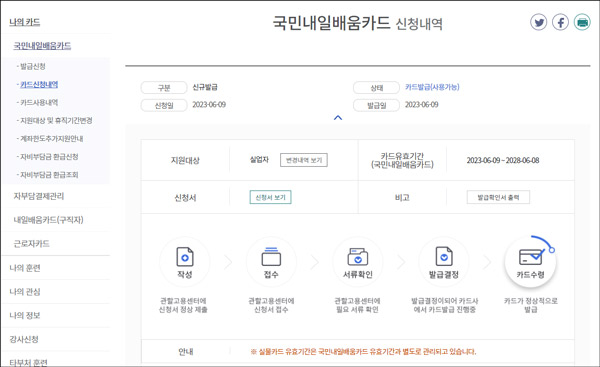Open 자비부담금 환급신청 submenu
The width and height of the screenshot is (600, 367).
click(49, 156)
